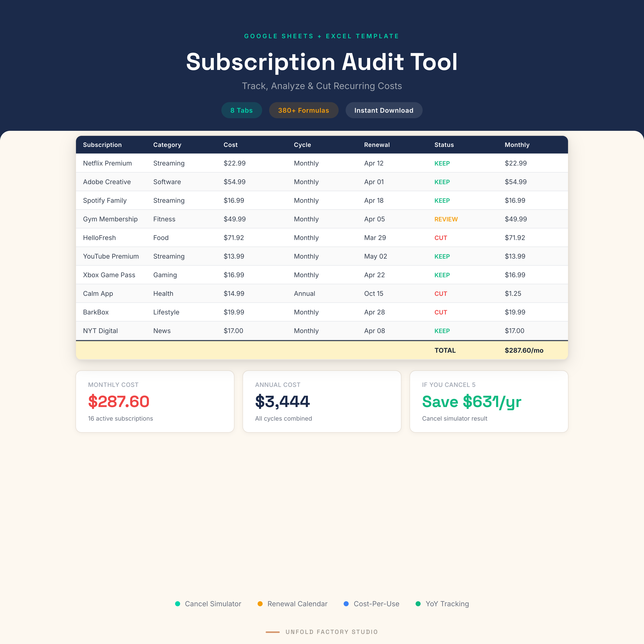Click the Annual Cost $3,444 figure
Screen dimensions: 644x644
point(282,401)
